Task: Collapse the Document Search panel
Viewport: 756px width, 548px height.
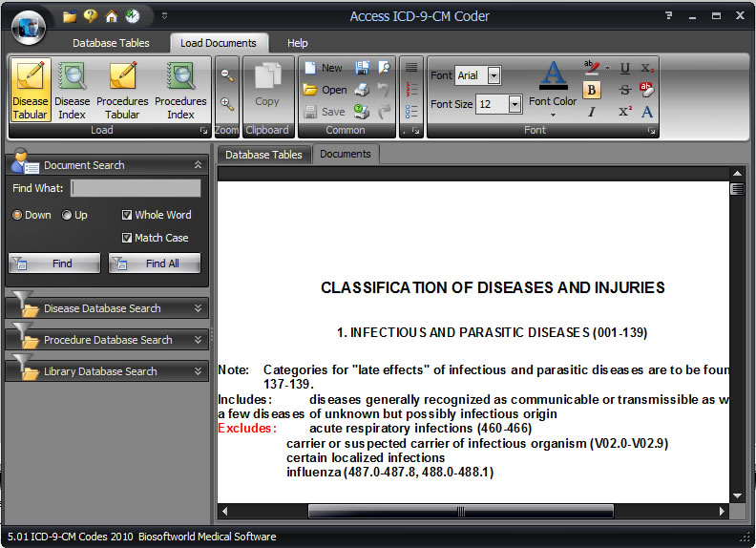Action: pyautogui.click(x=199, y=165)
